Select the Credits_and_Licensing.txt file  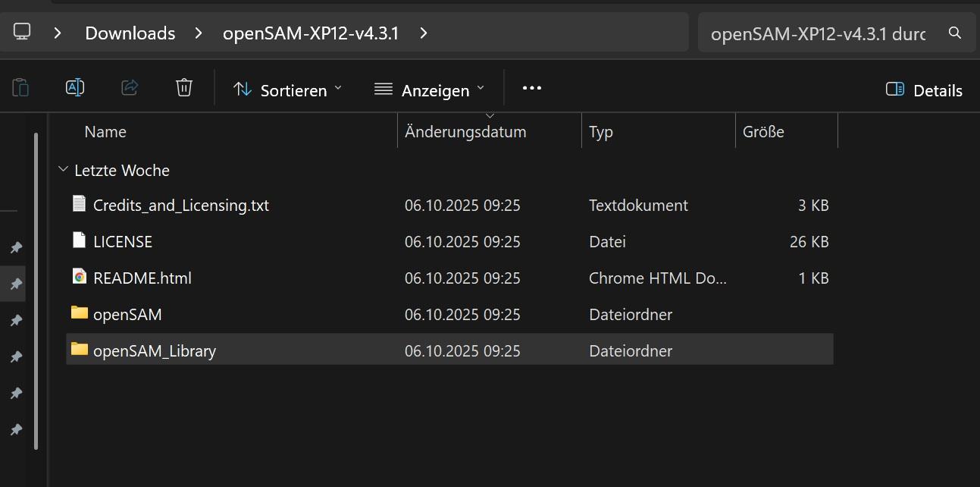(180, 206)
